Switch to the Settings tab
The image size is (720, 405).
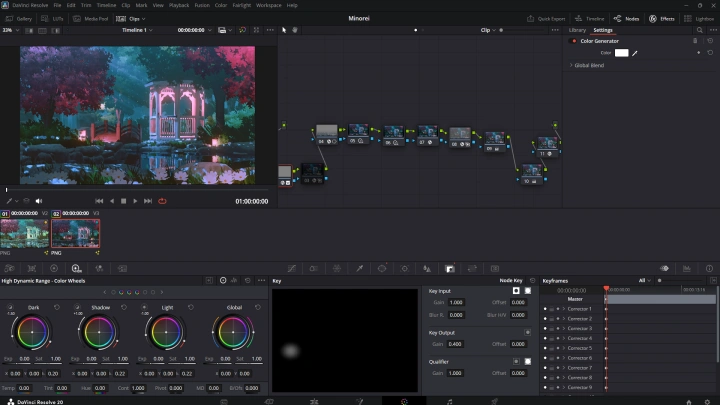point(603,30)
